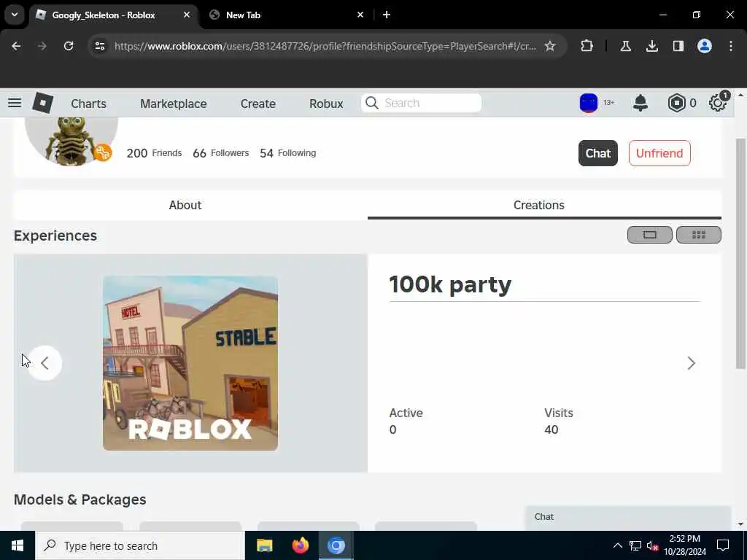Select grid view for Experiences

click(698, 235)
